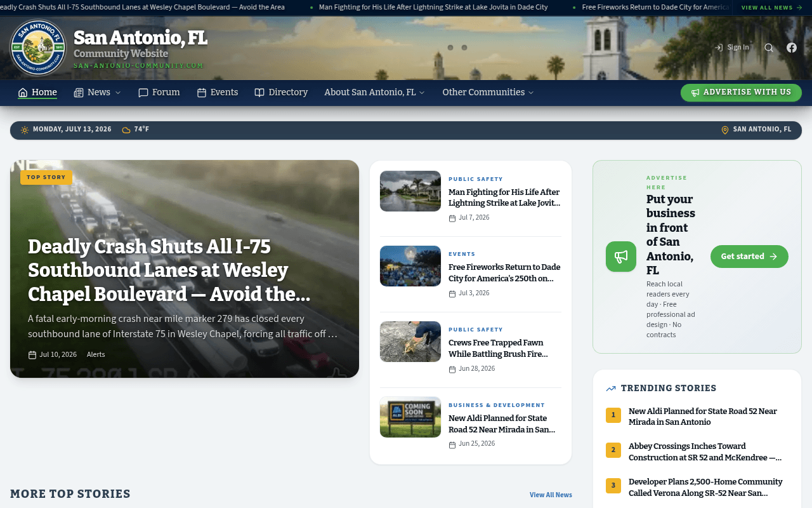812x508 pixels.
Task: Expand the News dropdown chevron
Action: coord(117,93)
